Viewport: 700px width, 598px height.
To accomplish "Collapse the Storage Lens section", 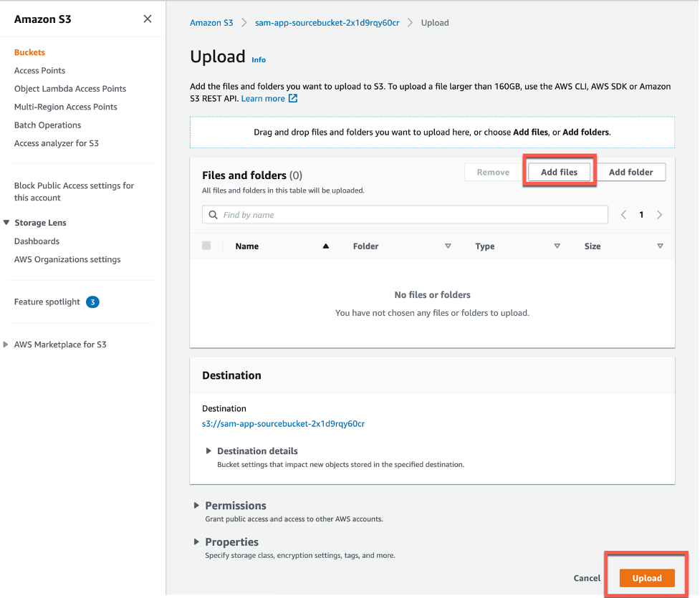I will [x=6, y=222].
